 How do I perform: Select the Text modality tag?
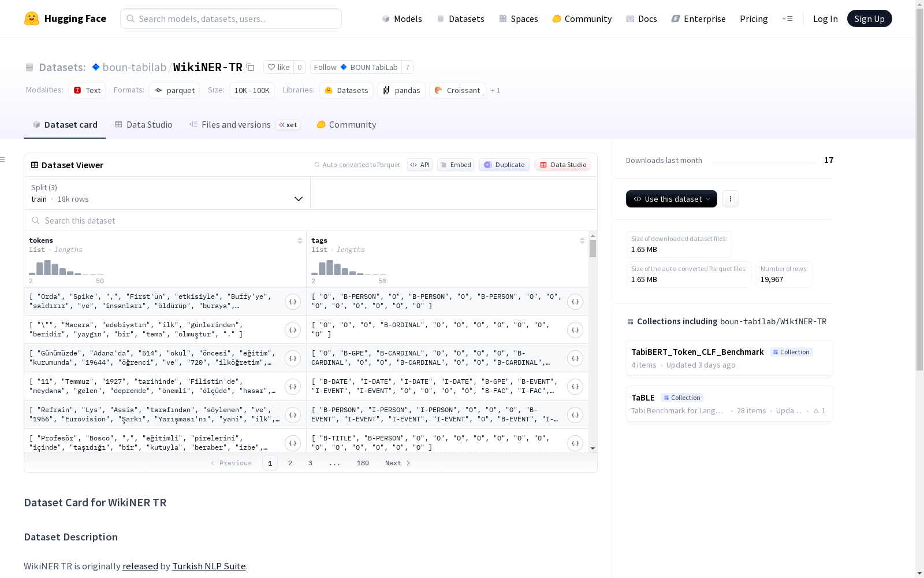pyautogui.click(x=87, y=90)
